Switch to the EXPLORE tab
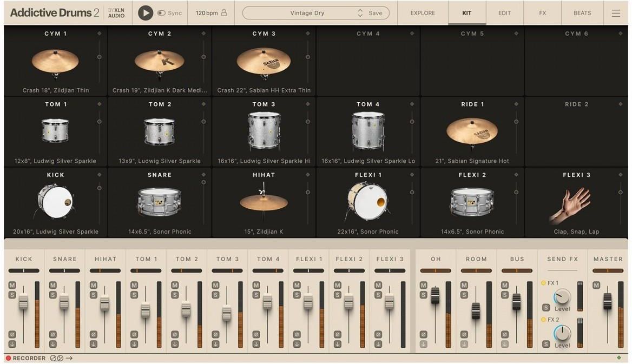The image size is (632, 364). 423,13
